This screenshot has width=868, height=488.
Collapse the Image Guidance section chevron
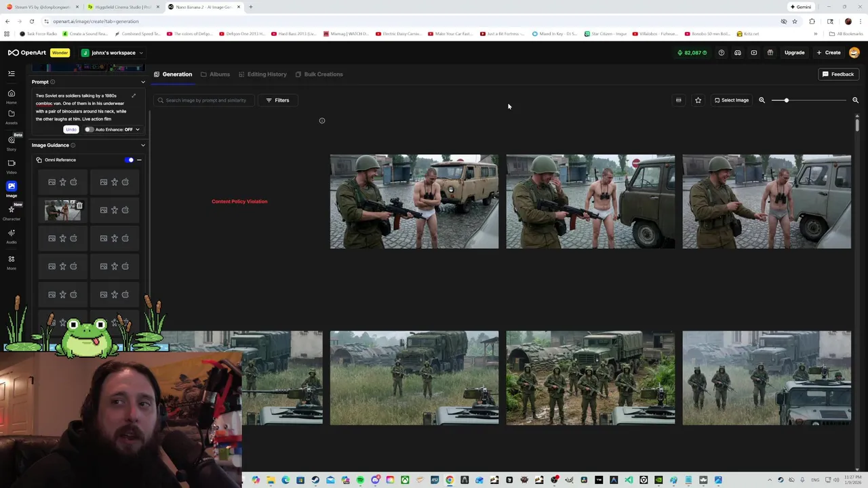pos(142,145)
